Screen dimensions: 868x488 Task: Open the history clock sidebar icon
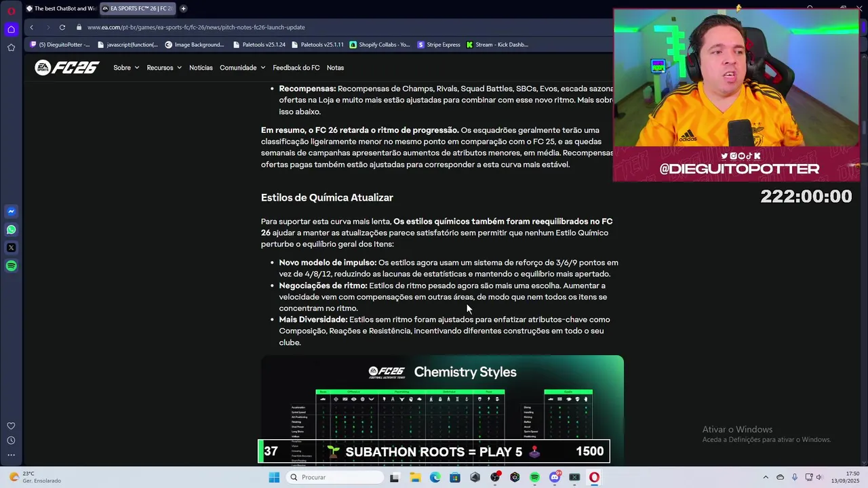coord(11,441)
